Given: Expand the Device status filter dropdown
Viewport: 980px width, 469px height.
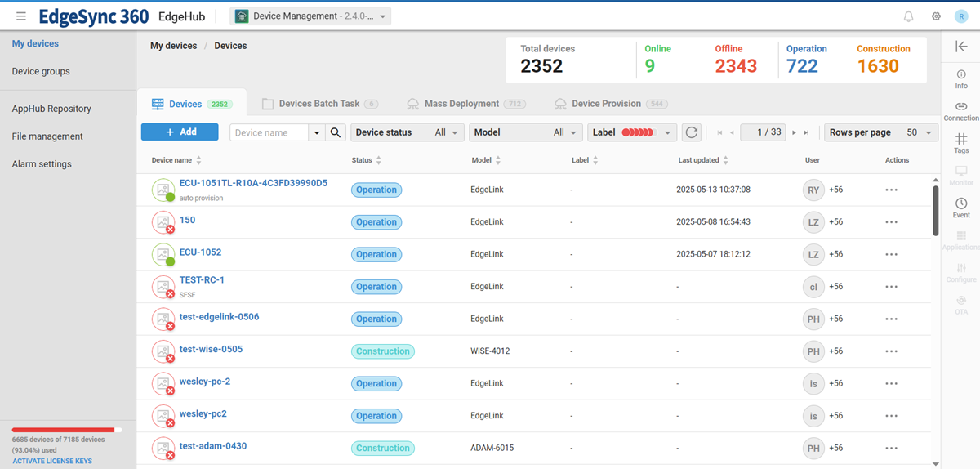Looking at the screenshot, I should click(x=408, y=132).
